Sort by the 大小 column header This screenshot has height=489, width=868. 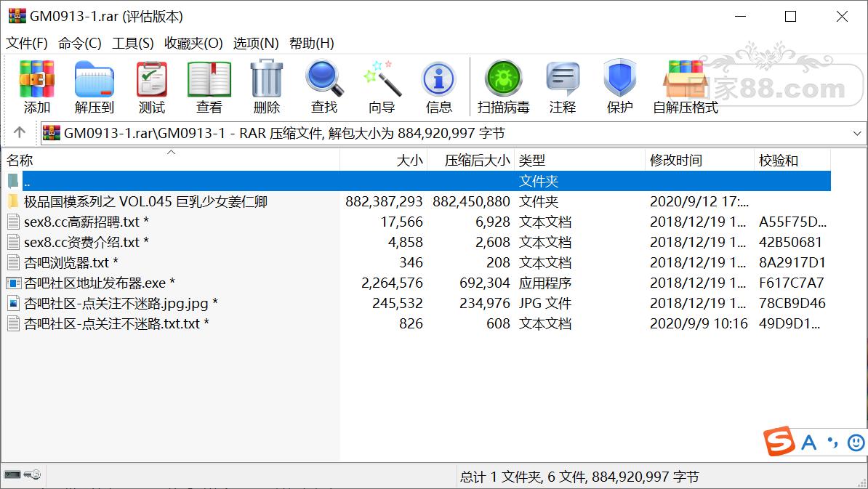click(x=383, y=161)
